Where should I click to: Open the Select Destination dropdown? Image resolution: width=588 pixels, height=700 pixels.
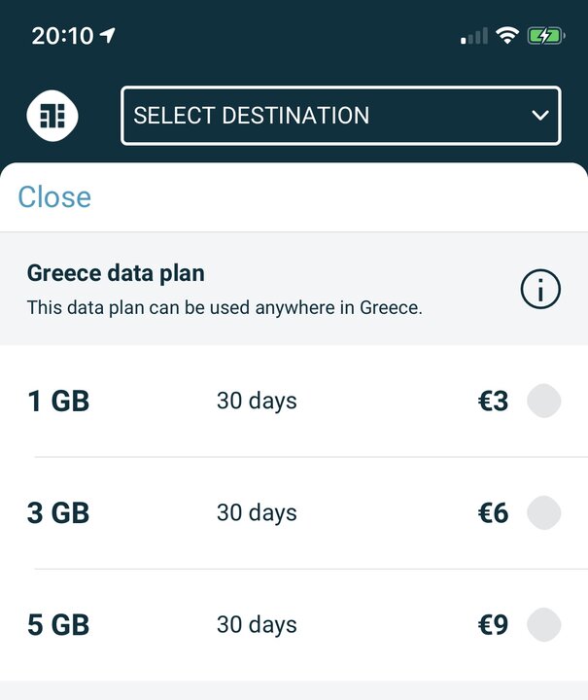[341, 116]
